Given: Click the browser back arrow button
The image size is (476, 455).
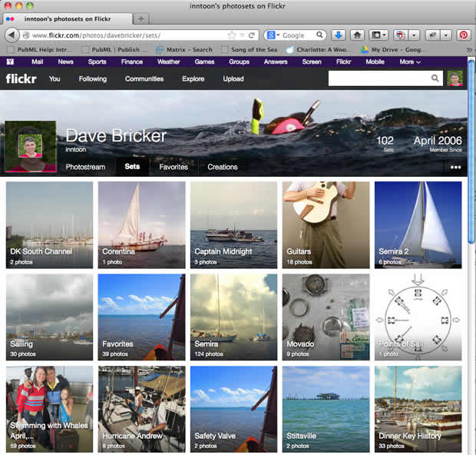Looking at the screenshot, I should [12, 35].
